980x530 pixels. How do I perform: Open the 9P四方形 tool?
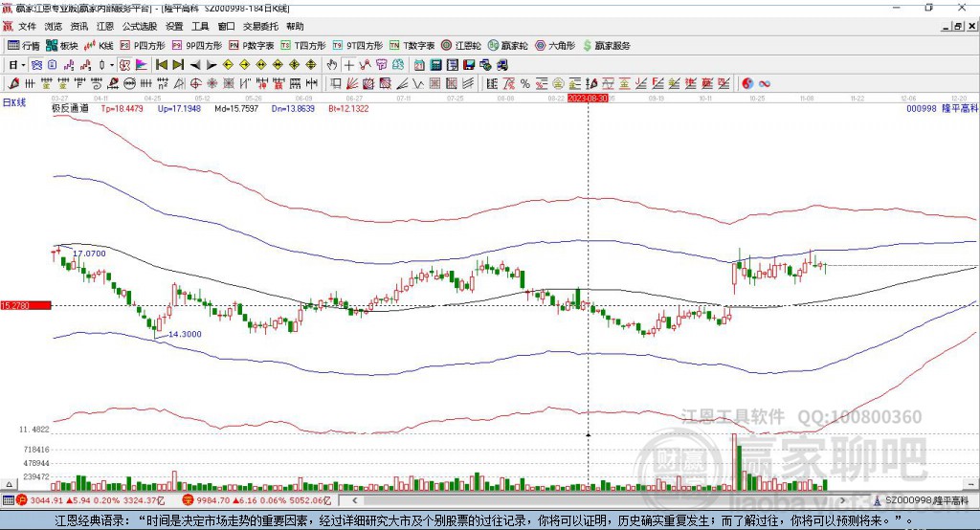(x=197, y=46)
